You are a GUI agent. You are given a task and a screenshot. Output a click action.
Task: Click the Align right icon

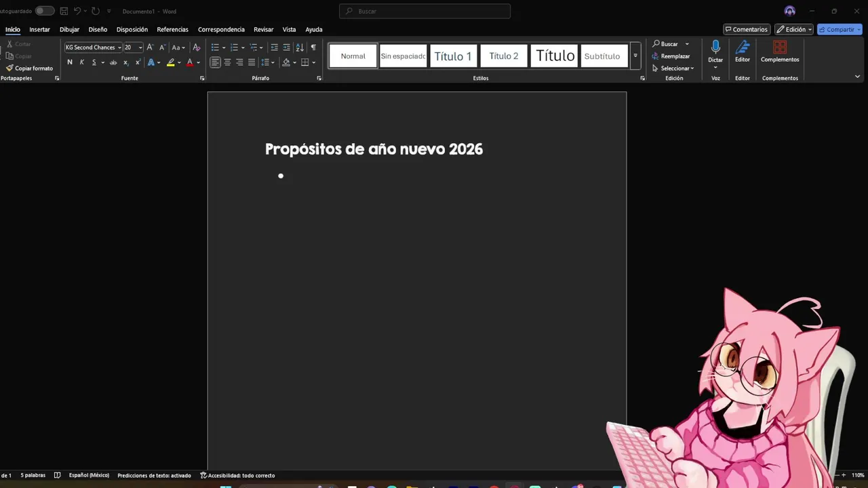[x=239, y=62]
